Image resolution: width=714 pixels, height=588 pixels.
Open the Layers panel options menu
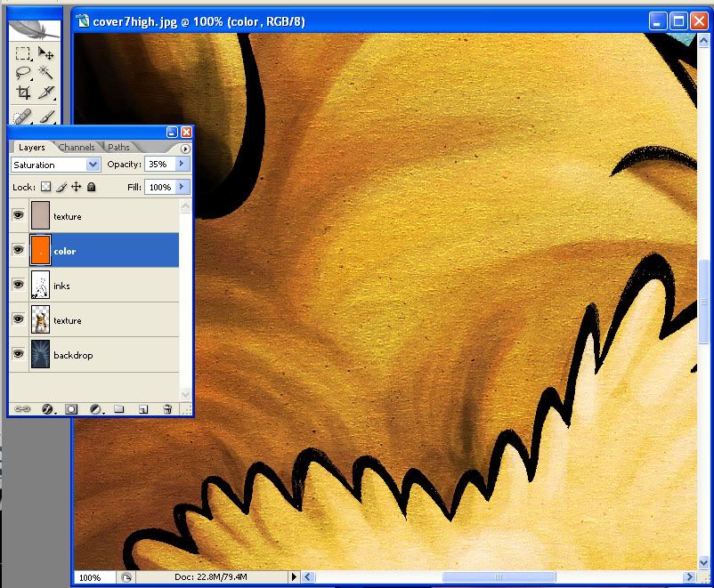[x=185, y=149]
